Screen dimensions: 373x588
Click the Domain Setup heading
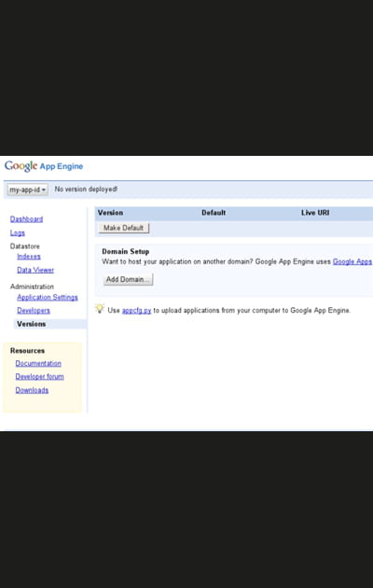tap(126, 252)
